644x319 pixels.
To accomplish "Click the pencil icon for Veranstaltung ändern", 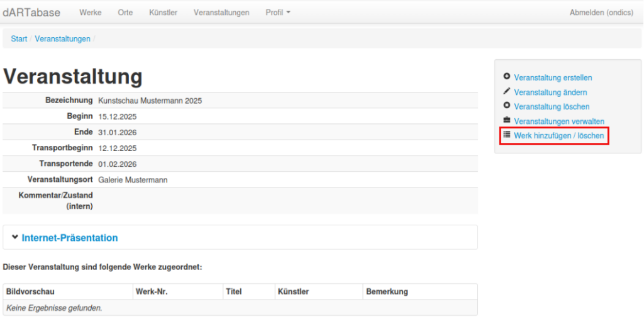I will click(507, 91).
